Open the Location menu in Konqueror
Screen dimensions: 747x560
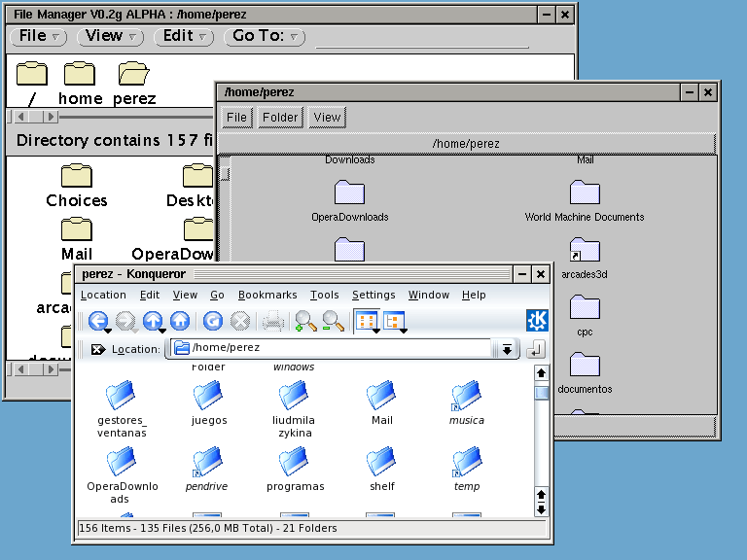click(103, 296)
